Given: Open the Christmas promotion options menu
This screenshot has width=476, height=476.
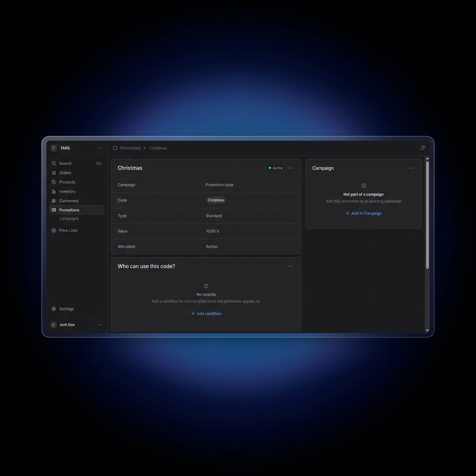Looking at the screenshot, I should [x=291, y=168].
